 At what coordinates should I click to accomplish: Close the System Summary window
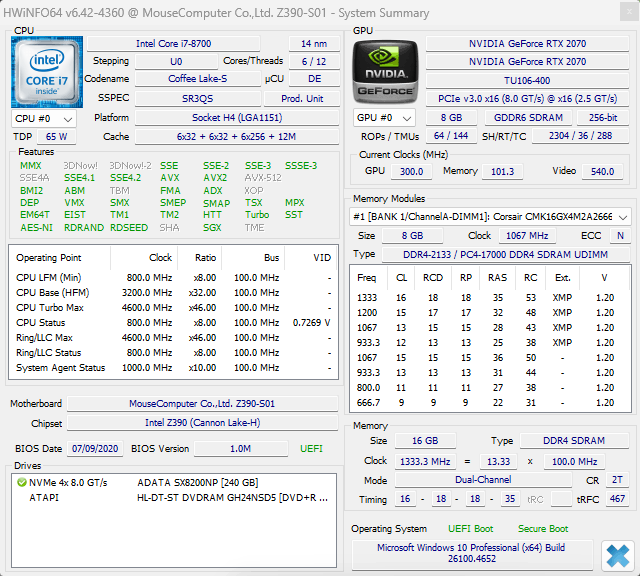(x=629, y=12)
